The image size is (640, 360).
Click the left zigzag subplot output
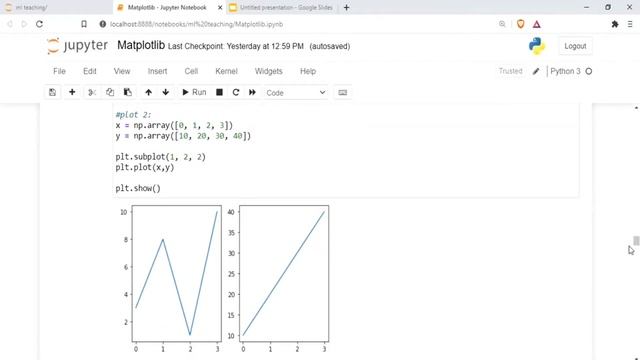pos(176,273)
